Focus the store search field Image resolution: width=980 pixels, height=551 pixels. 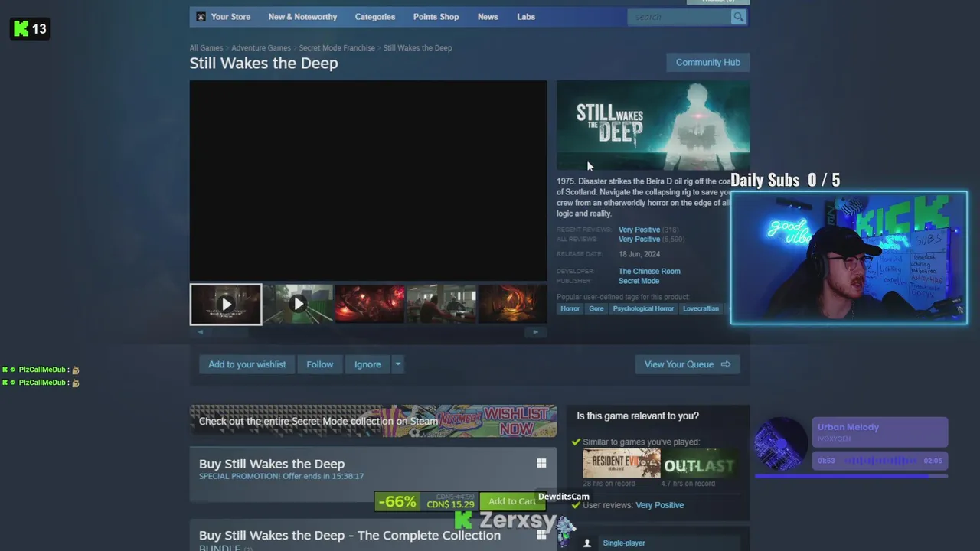(x=679, y=17)
